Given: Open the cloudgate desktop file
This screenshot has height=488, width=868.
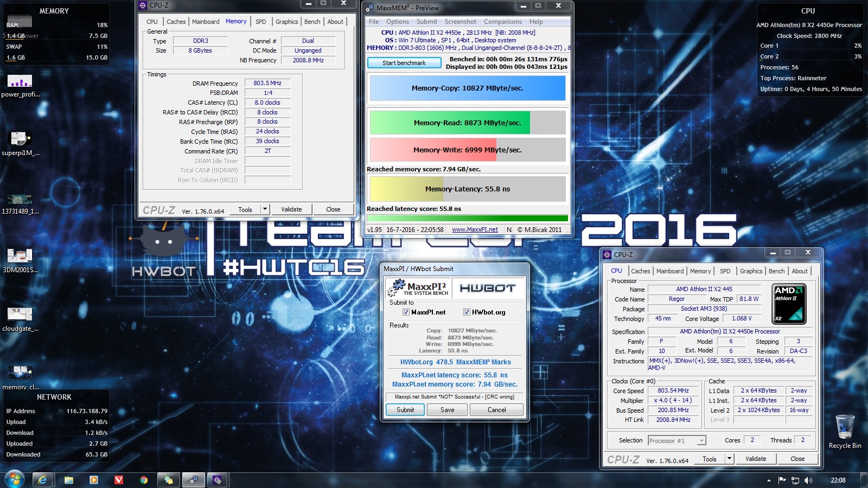Looking at the screenshot, I should point(20,320).
